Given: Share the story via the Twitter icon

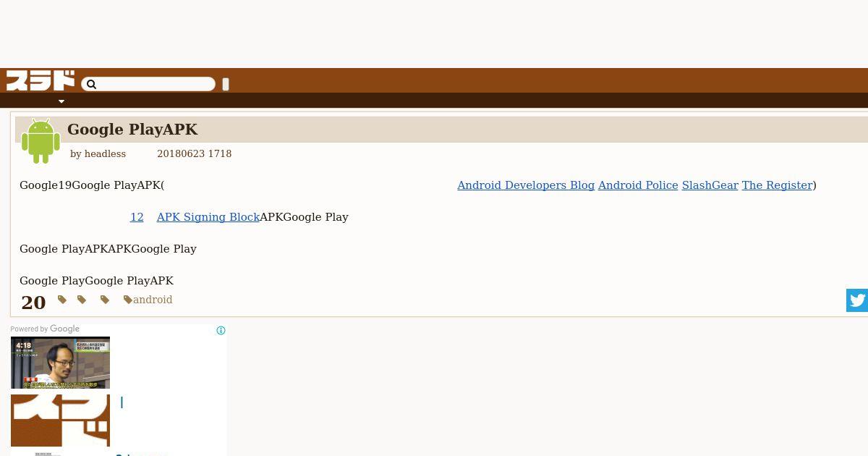Looking at the screenshot, I should click(x=857, y=300).
